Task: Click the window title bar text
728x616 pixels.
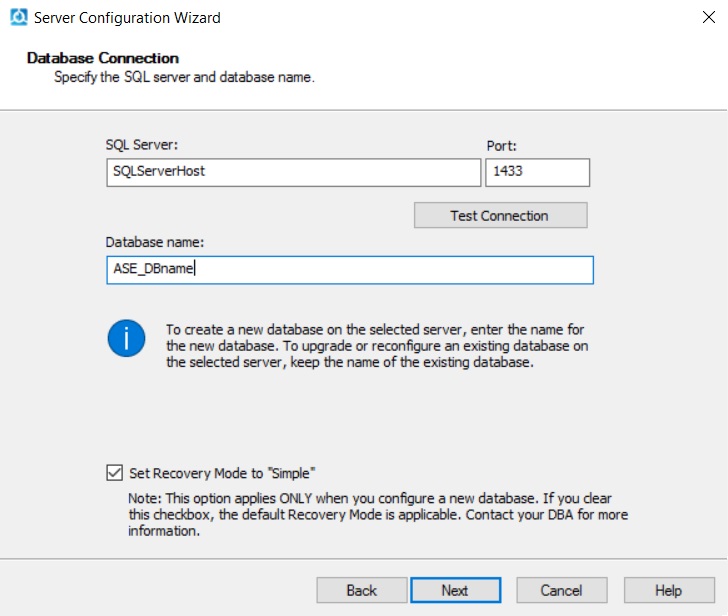Action: 127,18
